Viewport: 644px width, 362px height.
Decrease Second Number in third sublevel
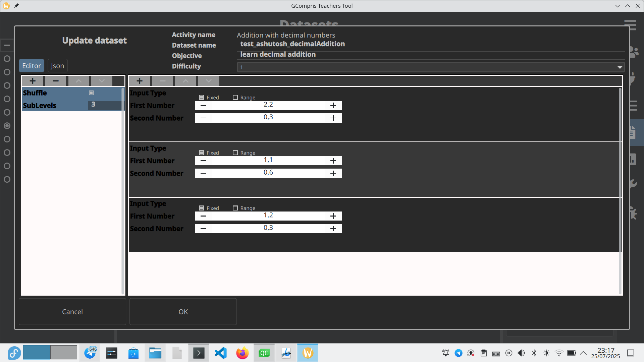pos(203,229)
